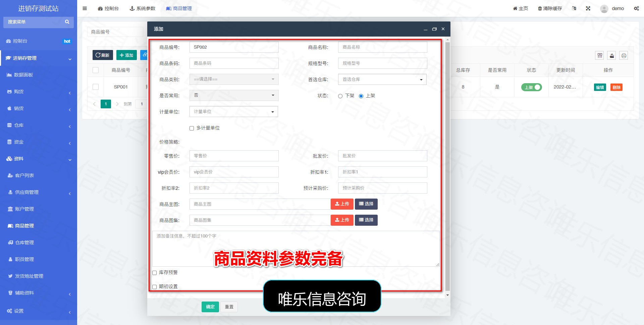Maximize the 添加 dialog

point(434,29)
